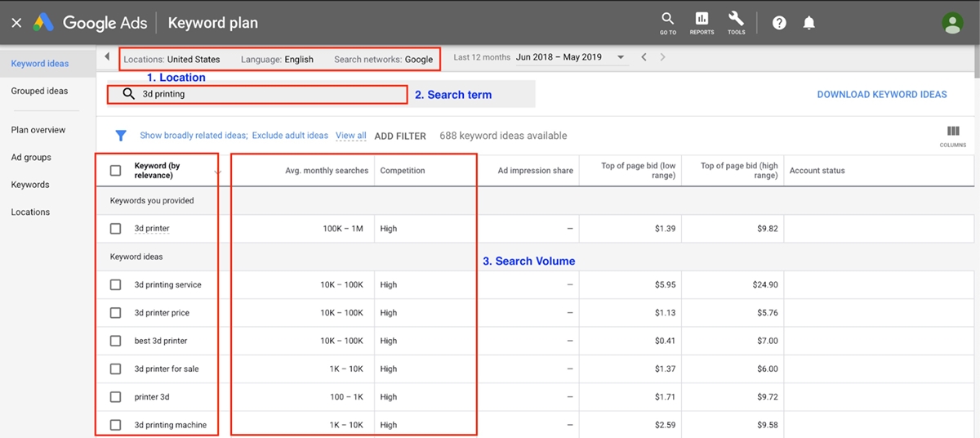This screenshot has width=980, height=438.
Task: Edit Locations: United States setting
Action: 171,59
